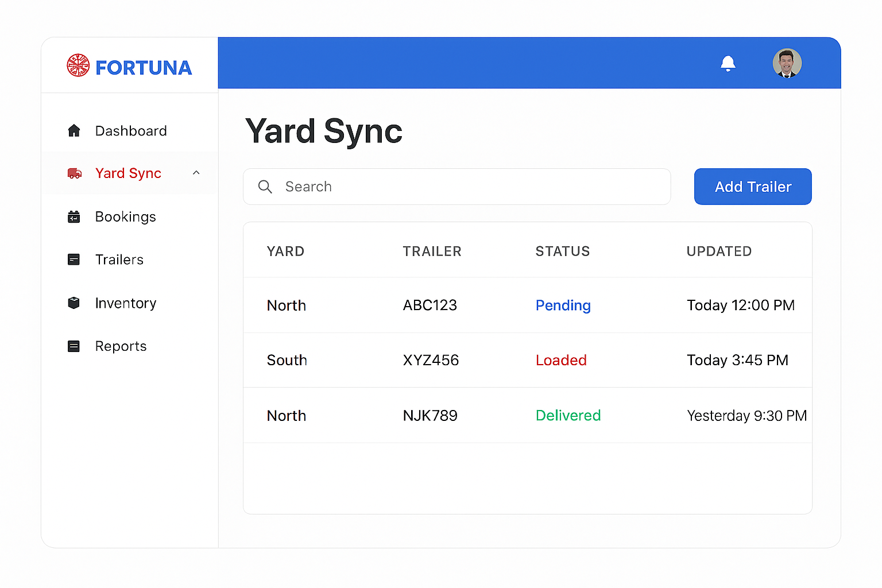882x588 pixels.
Task: Click the Trailers sidebar icon
Action: (74, 260)
